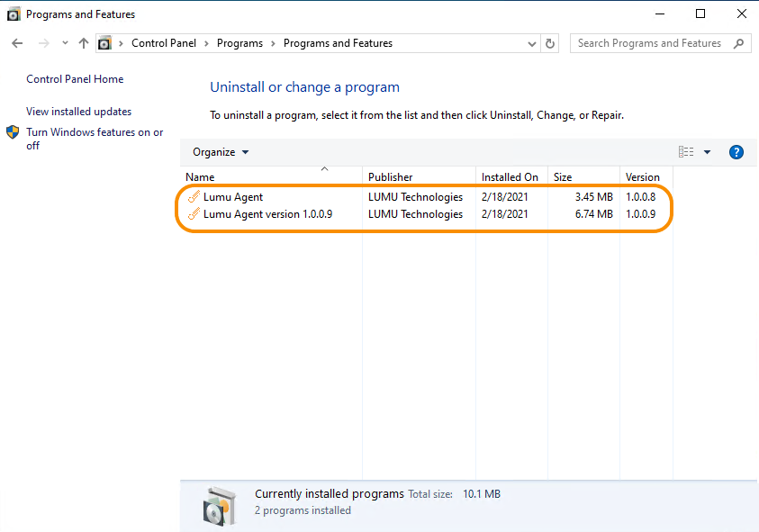Open Turn Windows features on or off
Image resolution: width=759 pixels, height=532 pixels.
click(x=95, y=139)
